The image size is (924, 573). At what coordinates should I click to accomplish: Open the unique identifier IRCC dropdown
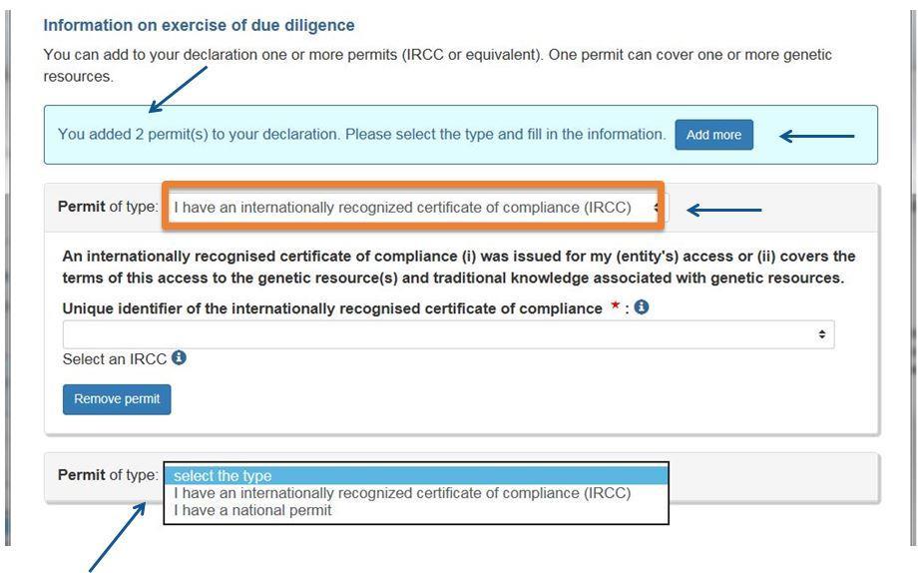(448, 334)
